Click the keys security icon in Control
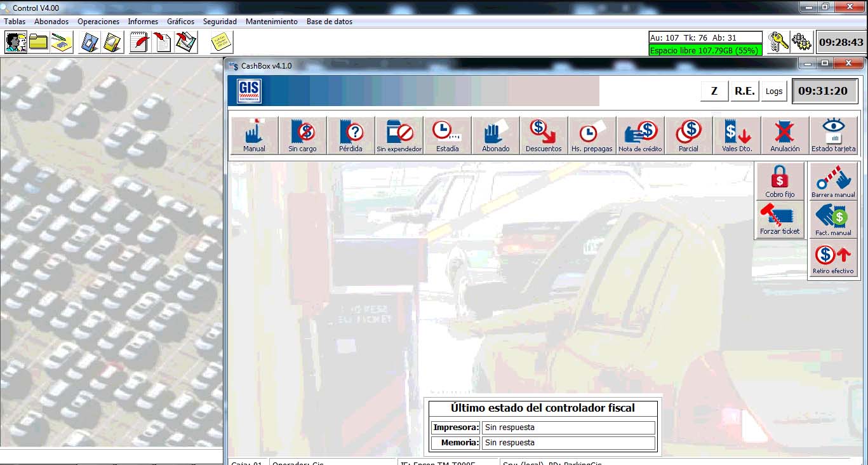 click(778, 43)
